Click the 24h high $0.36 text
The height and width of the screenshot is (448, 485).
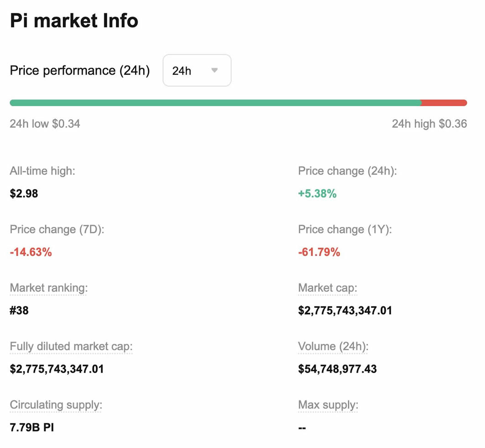click(x=429, y=124)
